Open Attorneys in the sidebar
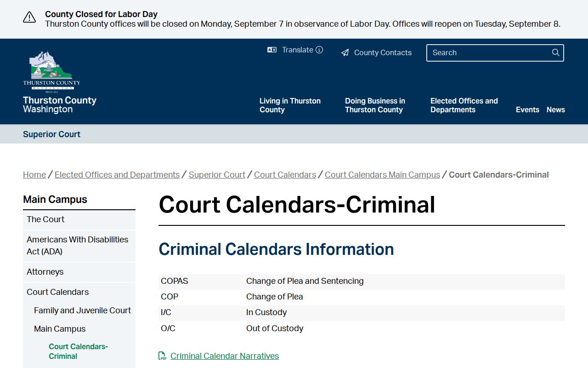The image size is (588, 368). [x=79, y=272]
